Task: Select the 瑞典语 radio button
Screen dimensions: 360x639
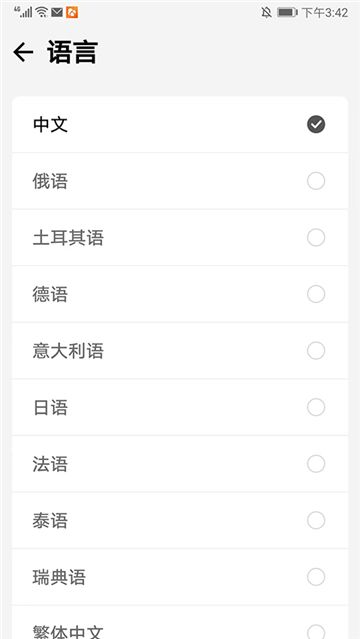Action: pyautogui.click(x=316, y=577)
